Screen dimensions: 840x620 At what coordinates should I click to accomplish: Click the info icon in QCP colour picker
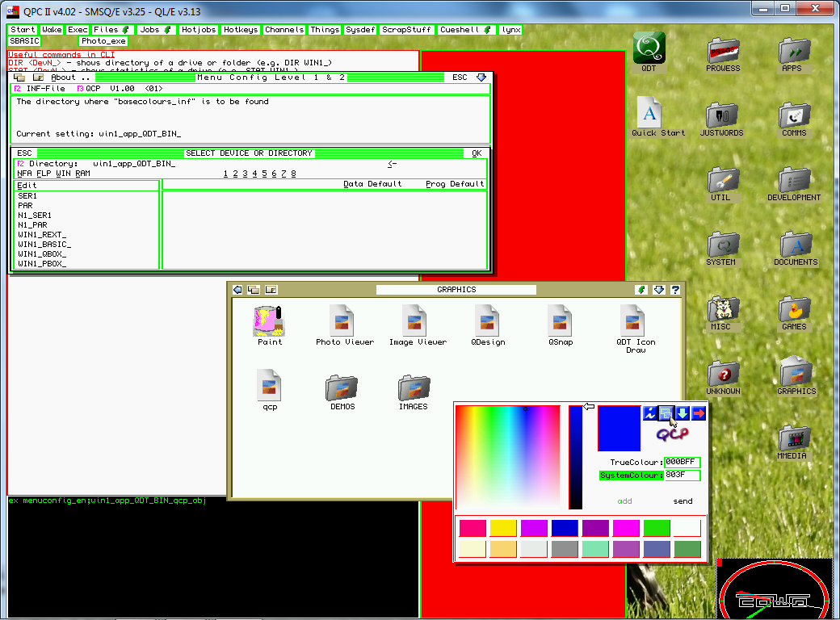[x=650, y=413]
